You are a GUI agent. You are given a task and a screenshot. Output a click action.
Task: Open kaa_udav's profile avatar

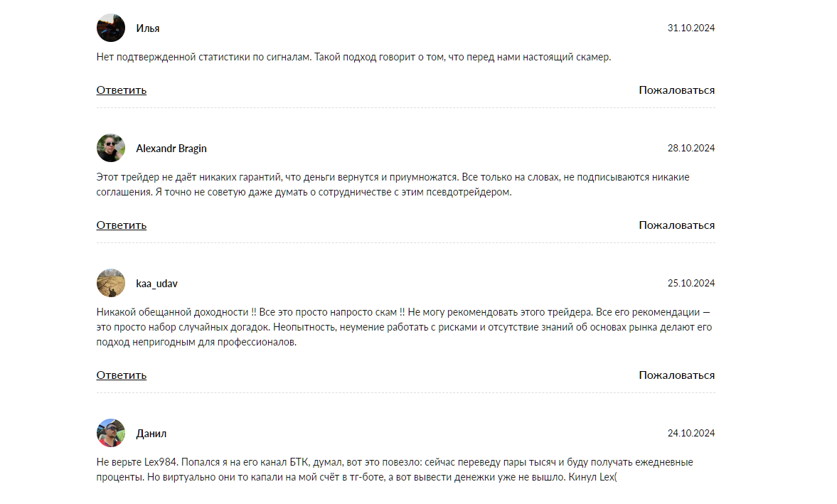point(110,283)
